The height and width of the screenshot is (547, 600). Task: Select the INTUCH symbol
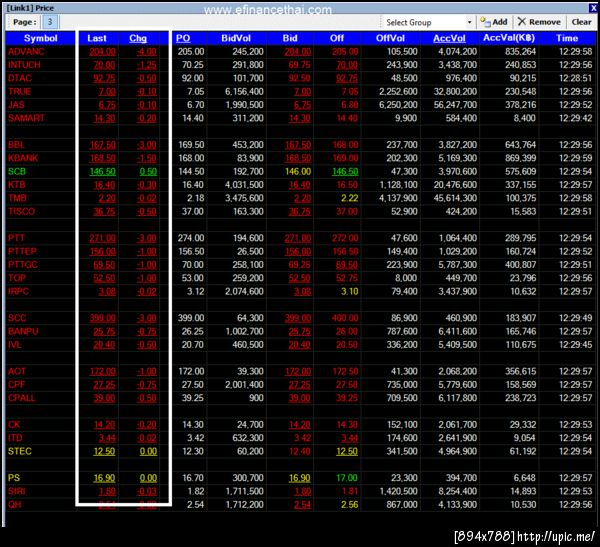coord(24,65)
